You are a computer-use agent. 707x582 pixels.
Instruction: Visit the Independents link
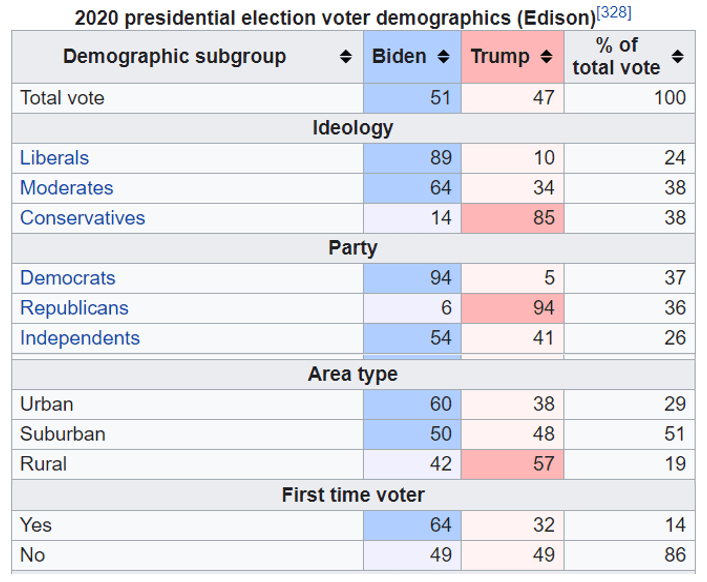coord(80,338)
